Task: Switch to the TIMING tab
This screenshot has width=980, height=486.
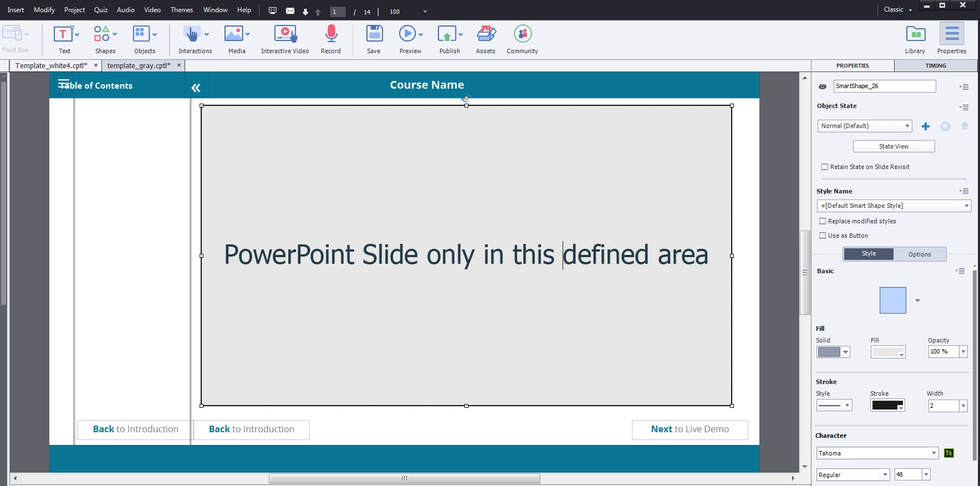Action: click(936, 65)
